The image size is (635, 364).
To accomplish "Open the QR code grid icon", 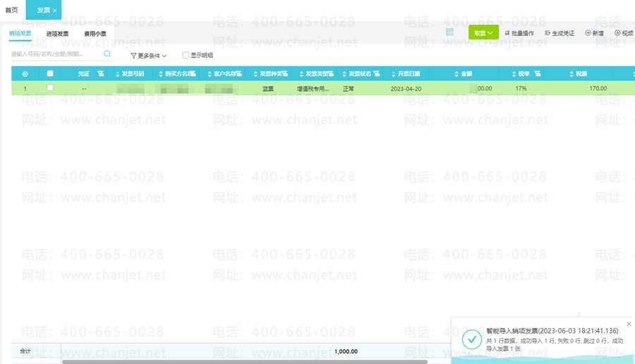I will 449,32.
